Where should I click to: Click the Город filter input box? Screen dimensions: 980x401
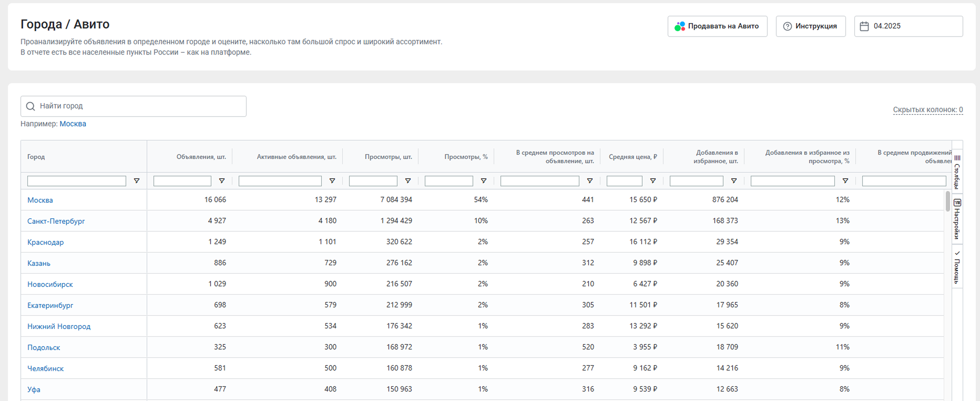click(x=76, y=181)
